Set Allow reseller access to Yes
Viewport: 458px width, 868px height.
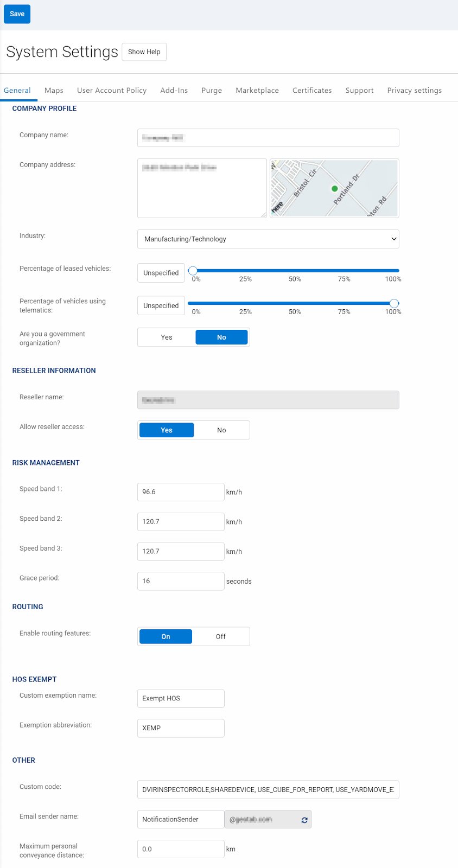click(167, 430)
